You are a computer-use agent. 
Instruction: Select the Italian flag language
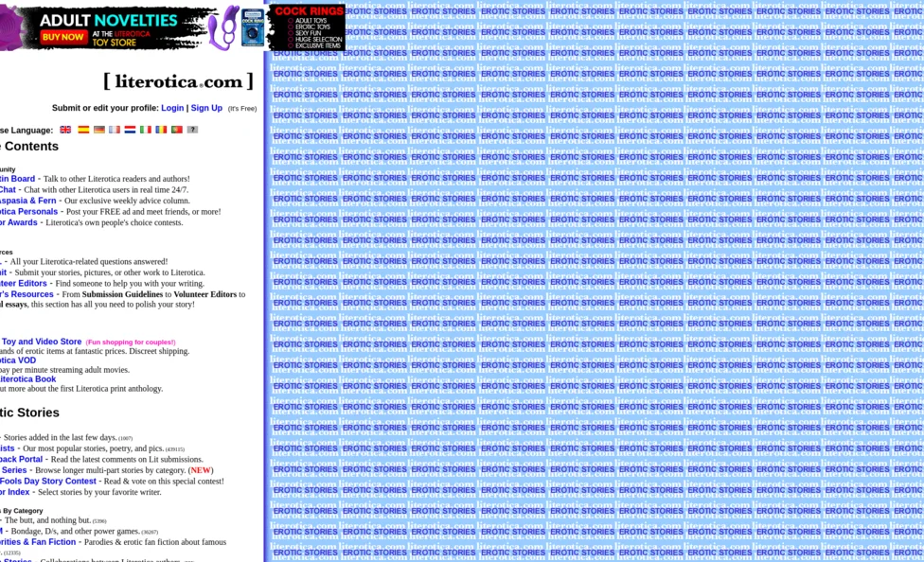point(146,130)
